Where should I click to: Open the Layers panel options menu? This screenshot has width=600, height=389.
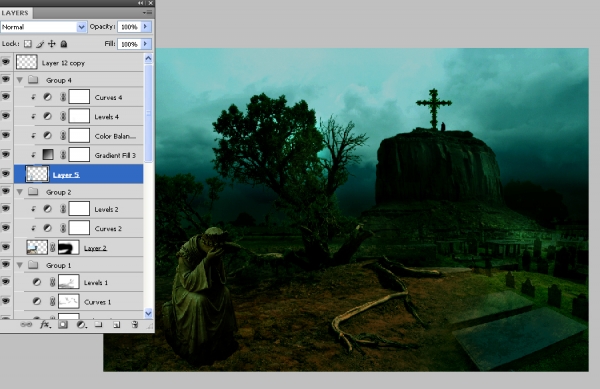point(147,13)
